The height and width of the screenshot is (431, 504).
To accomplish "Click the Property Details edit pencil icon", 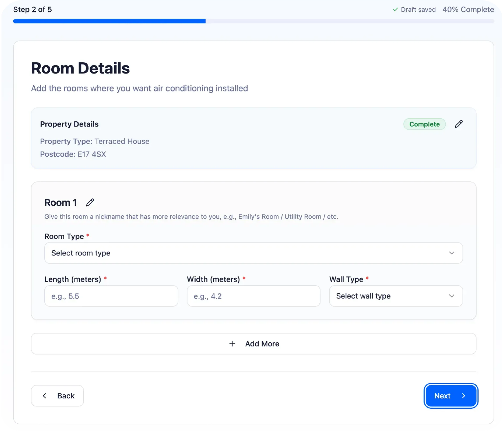I will point(459,124).
